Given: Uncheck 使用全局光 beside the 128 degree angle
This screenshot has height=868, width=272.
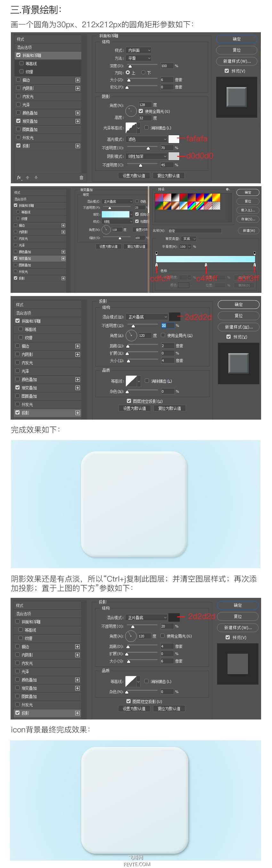Looking at the screenshot, I should pos(141,111).
